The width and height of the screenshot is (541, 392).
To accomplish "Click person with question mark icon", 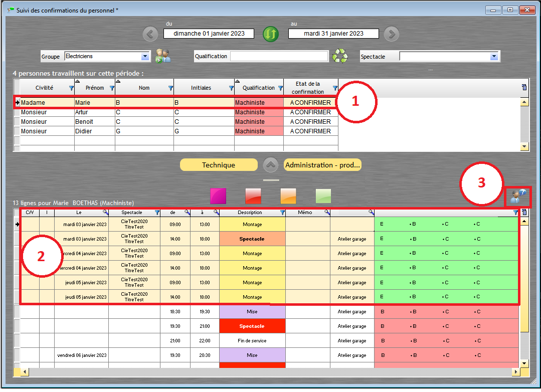I will [x=518, y=197].
